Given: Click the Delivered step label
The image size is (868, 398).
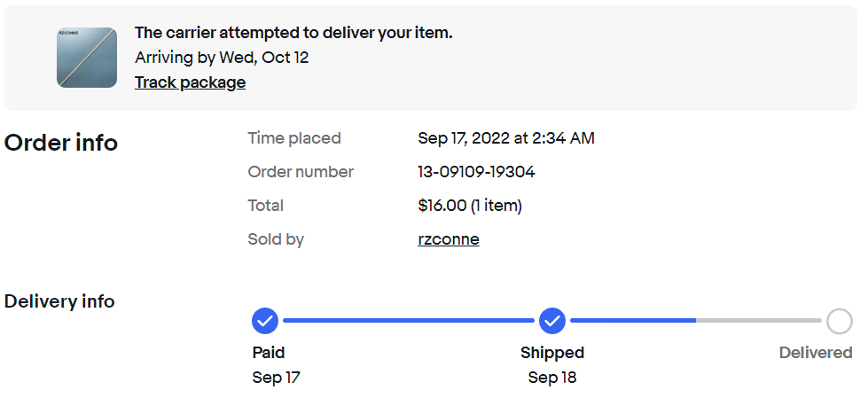Looking at the screenshot, I should 815,353.
